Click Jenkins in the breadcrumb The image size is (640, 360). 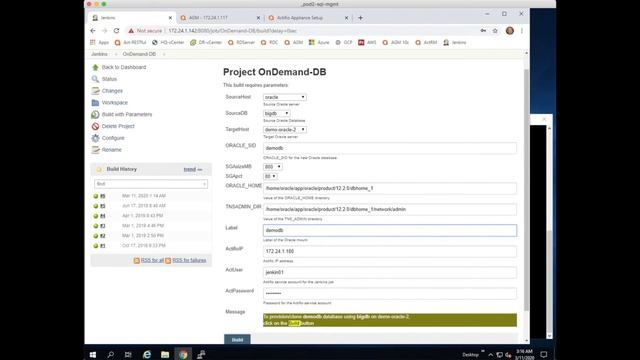click(99, 54)
